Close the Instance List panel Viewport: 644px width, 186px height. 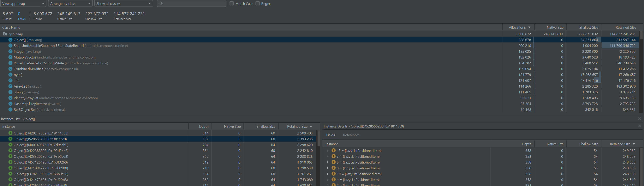click(639, 119)
